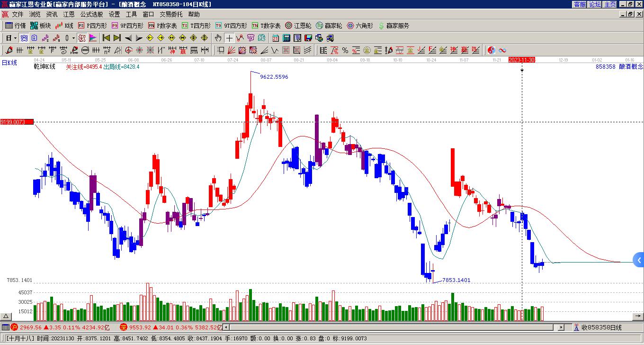Open the 浏览 menu
This screenshot has height=345, width=644.
click(35, 14)
